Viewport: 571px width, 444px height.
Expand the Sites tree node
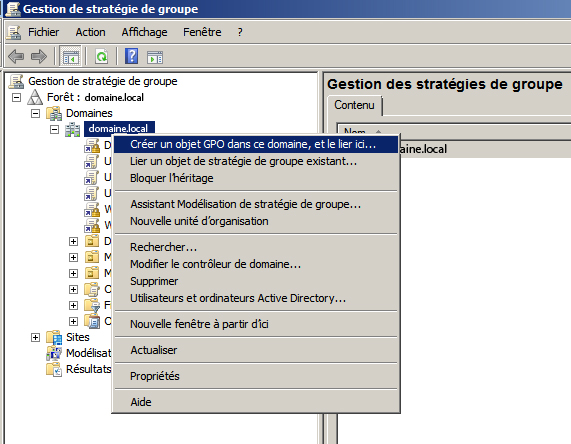tap(35, 337)
